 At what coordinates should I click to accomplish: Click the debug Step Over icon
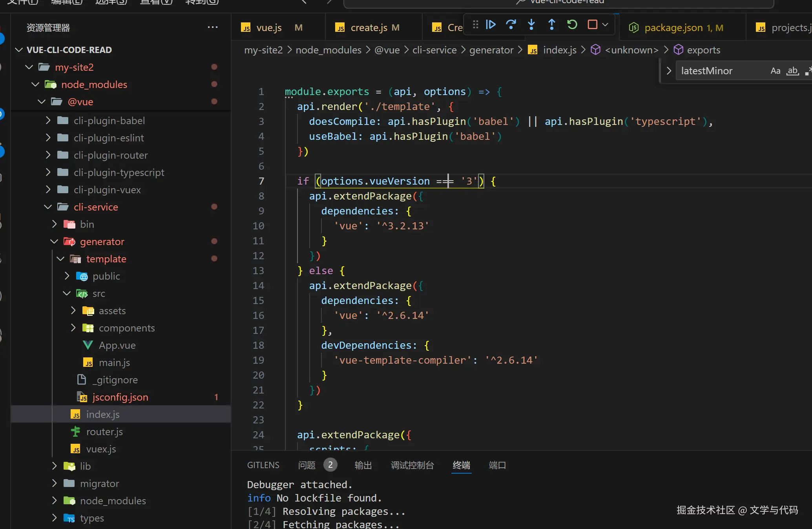coord(511,25)
